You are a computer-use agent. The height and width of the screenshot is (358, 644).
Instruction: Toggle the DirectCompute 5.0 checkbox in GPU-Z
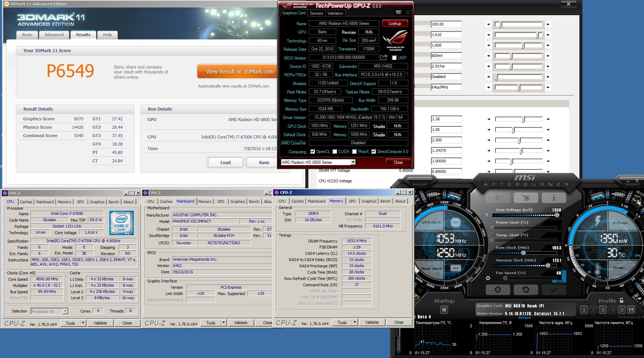coord(374,152)
